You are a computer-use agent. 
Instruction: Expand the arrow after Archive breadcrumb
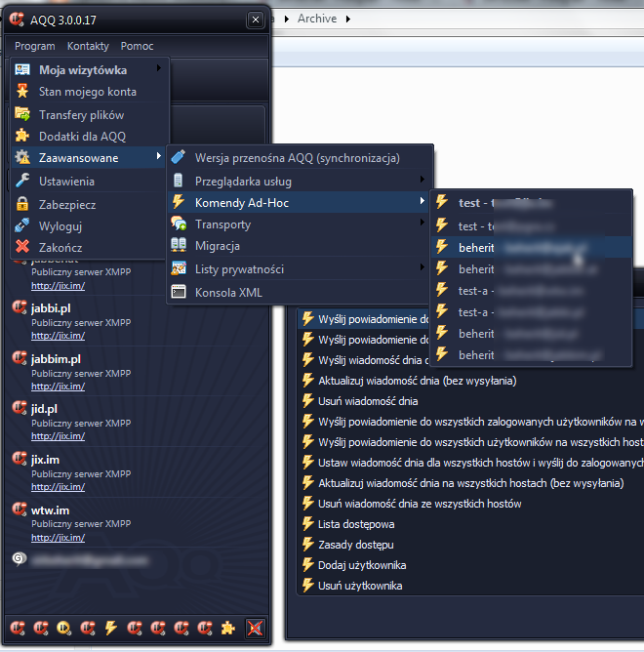(x=348, y=19)
